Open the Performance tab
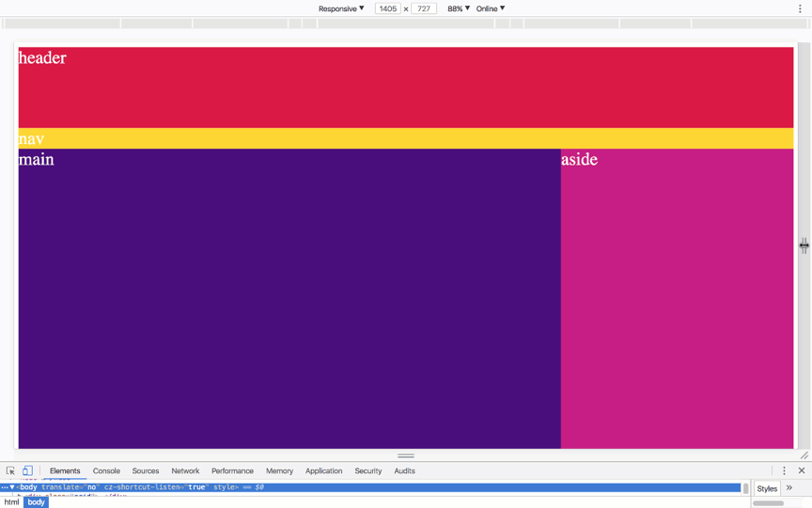The height and width of the screenshot is (508, 812). coord(232,471)
